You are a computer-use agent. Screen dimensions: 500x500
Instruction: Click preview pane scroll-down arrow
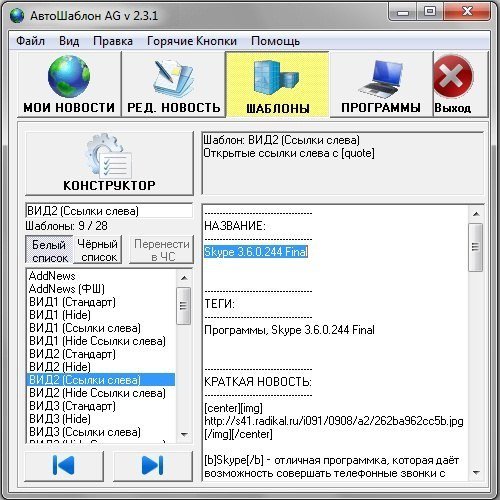(476, 473)
